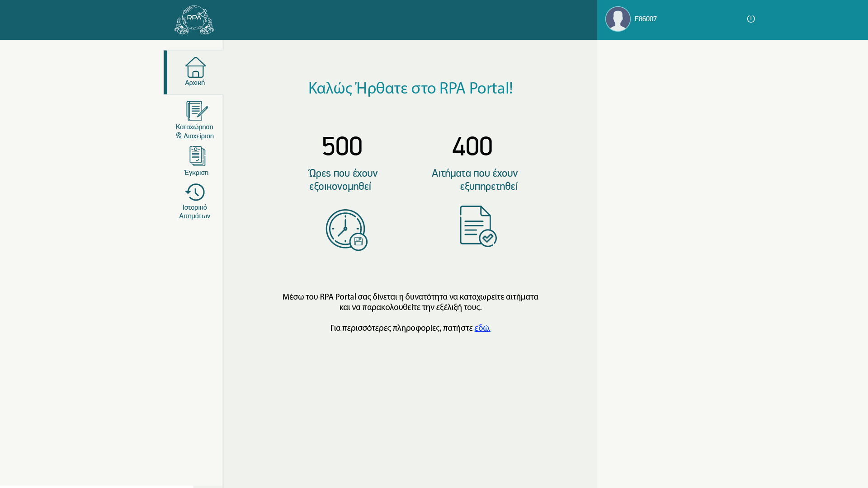
Task: Click the 500 saved hours number
Action: coord(342,146)
